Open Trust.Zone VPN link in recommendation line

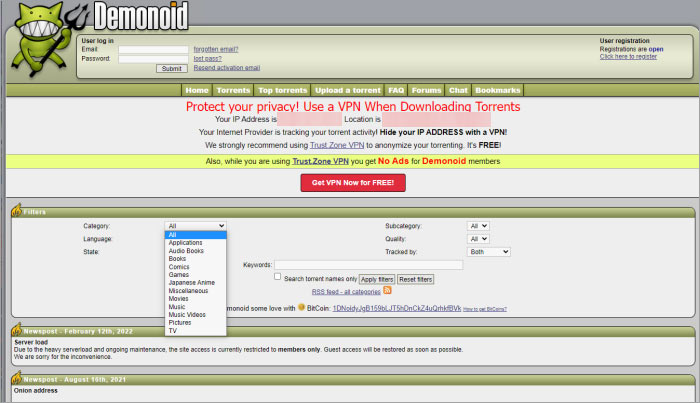tap(337, 145)
